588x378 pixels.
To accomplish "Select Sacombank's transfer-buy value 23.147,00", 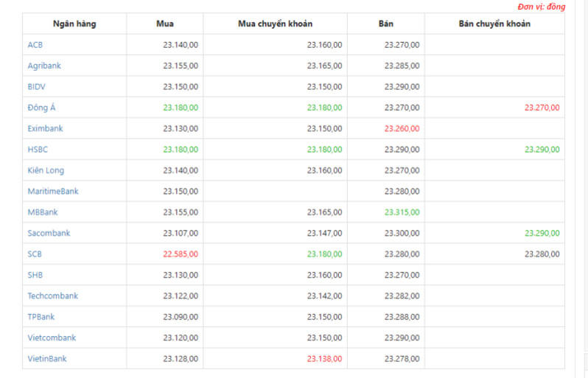I will pyautogui.click(x=324, y=234).
